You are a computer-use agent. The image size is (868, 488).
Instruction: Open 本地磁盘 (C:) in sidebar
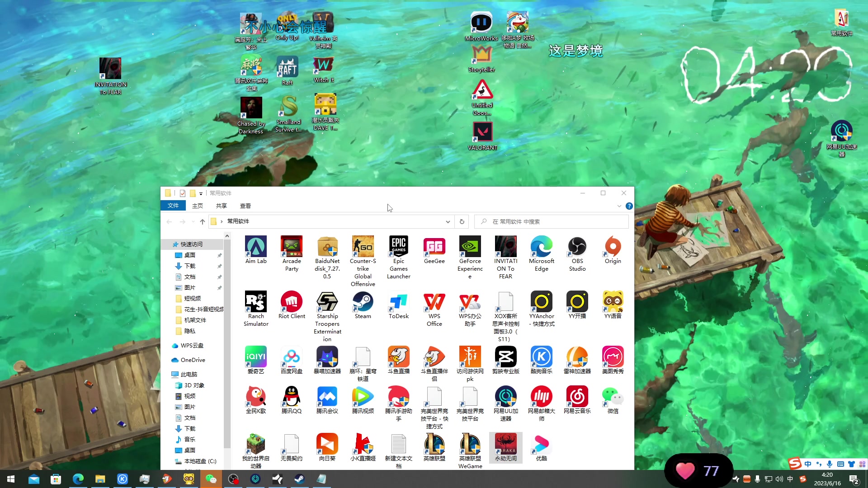(x=200, y=461)
